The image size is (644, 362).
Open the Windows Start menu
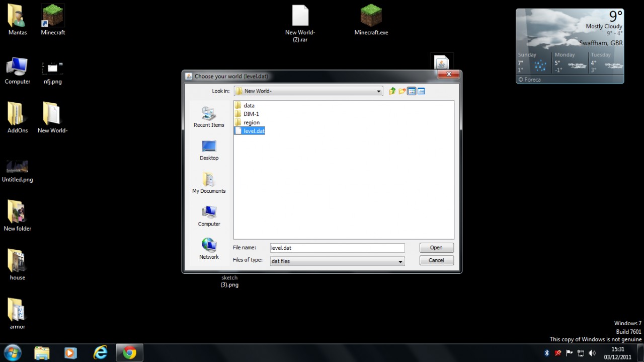(12, 352)
